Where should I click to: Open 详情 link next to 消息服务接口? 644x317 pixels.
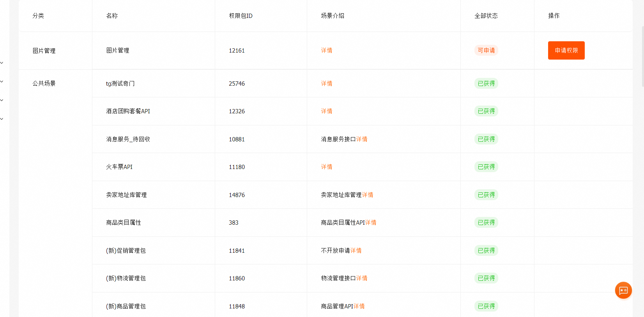tap(361, 139)
